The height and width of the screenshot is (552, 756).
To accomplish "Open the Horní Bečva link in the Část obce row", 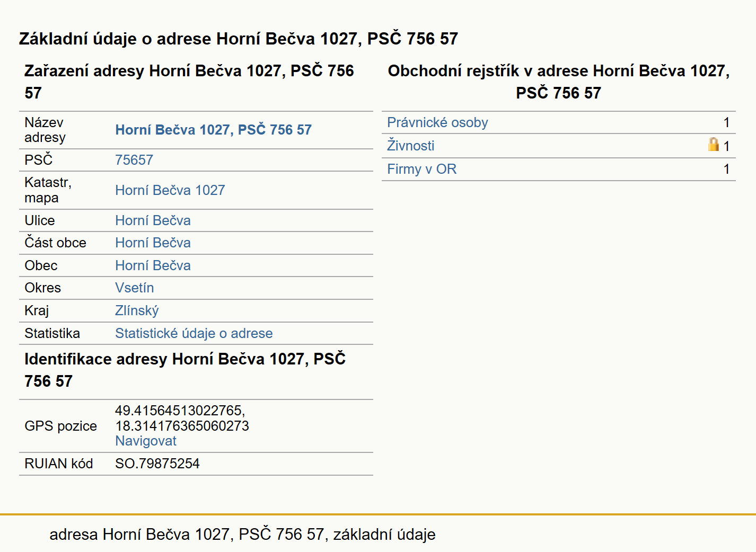I will 153,243.
